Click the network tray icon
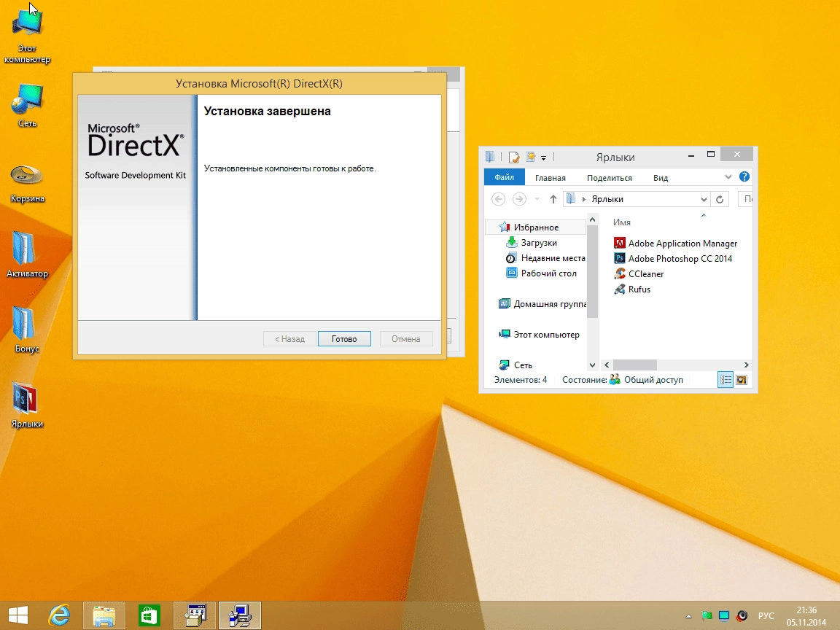 (724, 616)
